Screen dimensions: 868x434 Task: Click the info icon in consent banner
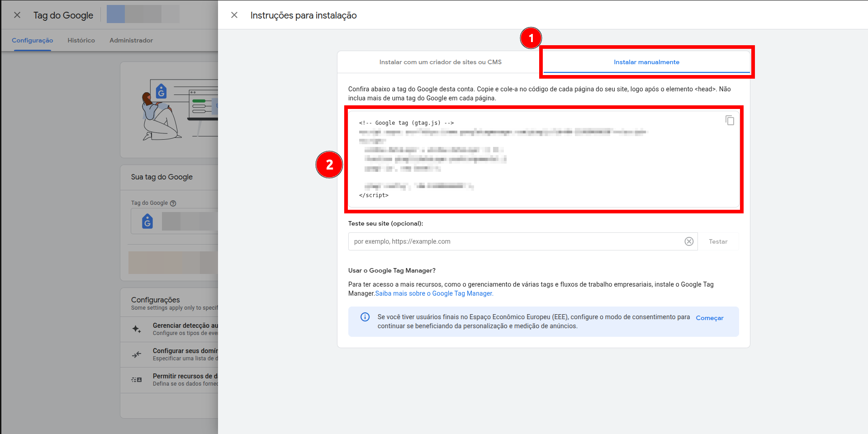click(x=365, y=317)
